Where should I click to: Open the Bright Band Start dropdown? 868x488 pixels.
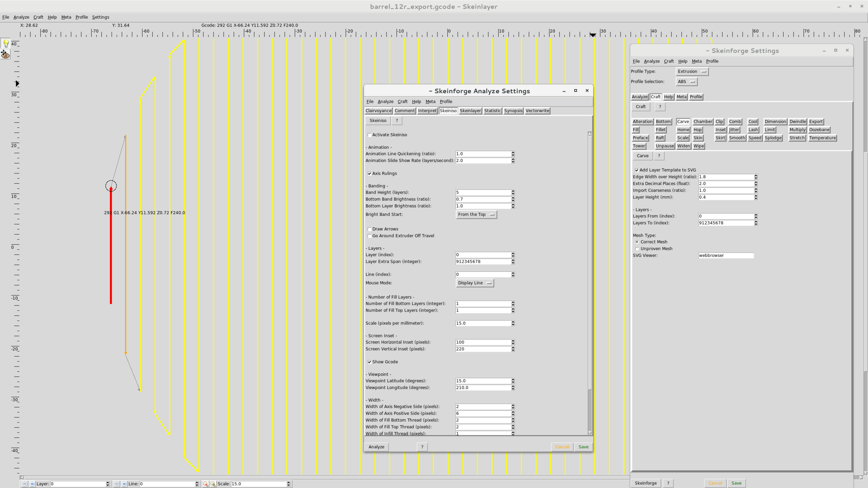tap(476, 214)
